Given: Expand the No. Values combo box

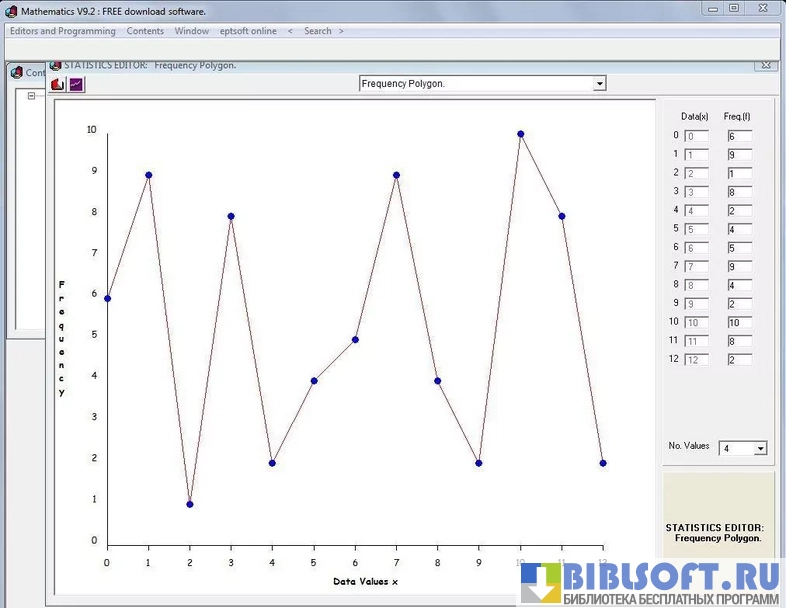Looking at the screenshot, I should [760, 449].
